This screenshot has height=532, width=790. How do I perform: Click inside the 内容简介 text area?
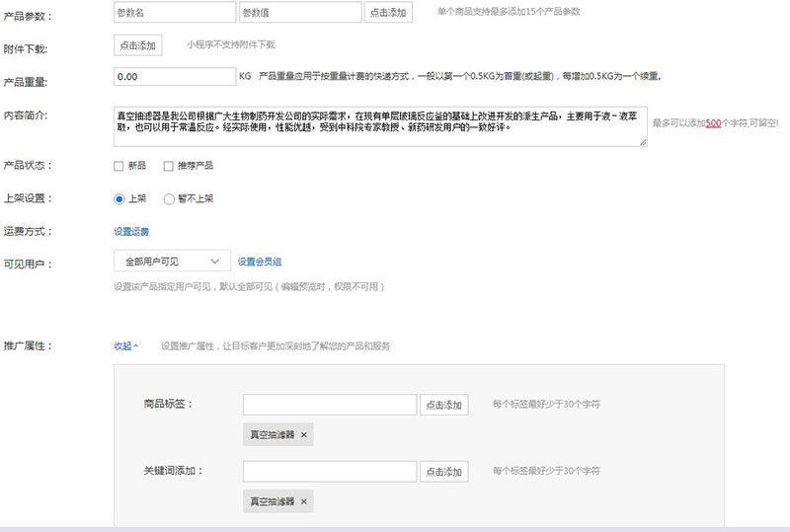click(380, 126)
